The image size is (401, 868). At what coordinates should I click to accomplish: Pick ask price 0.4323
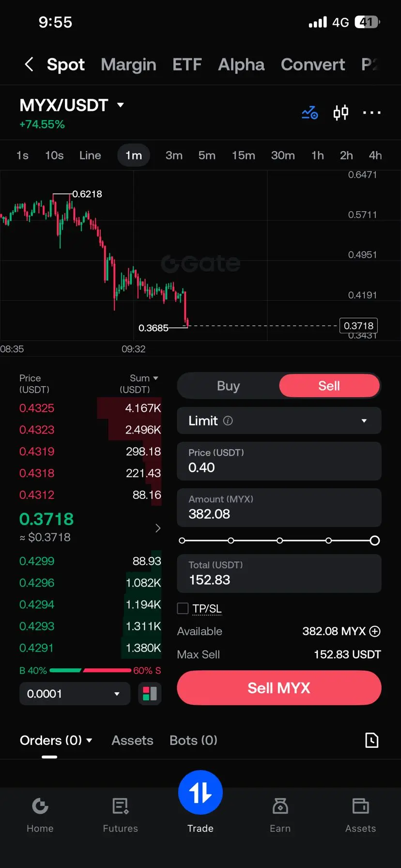click(x=37, y=430)
